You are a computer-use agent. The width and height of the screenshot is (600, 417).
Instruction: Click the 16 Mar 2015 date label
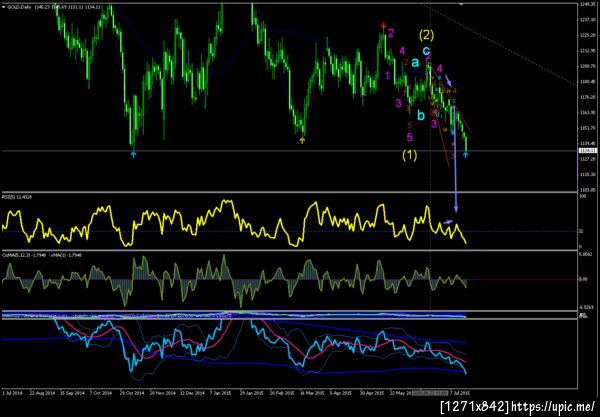click(x=312, y=393)
